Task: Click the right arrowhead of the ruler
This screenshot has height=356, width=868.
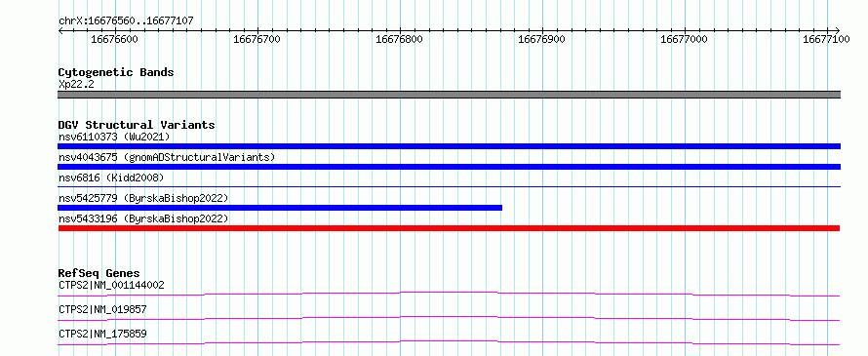Action: click(837, 30)
